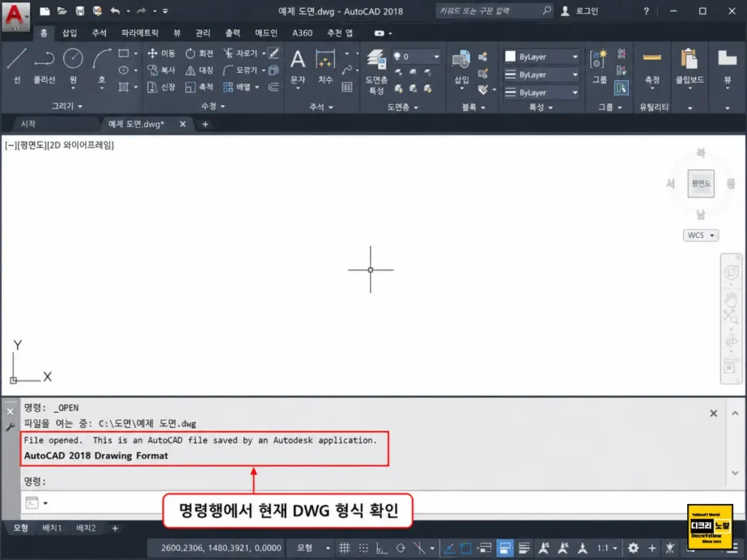The width and height of the screenshot is (747, 560).
Task: Open the ByLayer lineweight dropdown
Action: pyautogui.click(x=541, y=75)
